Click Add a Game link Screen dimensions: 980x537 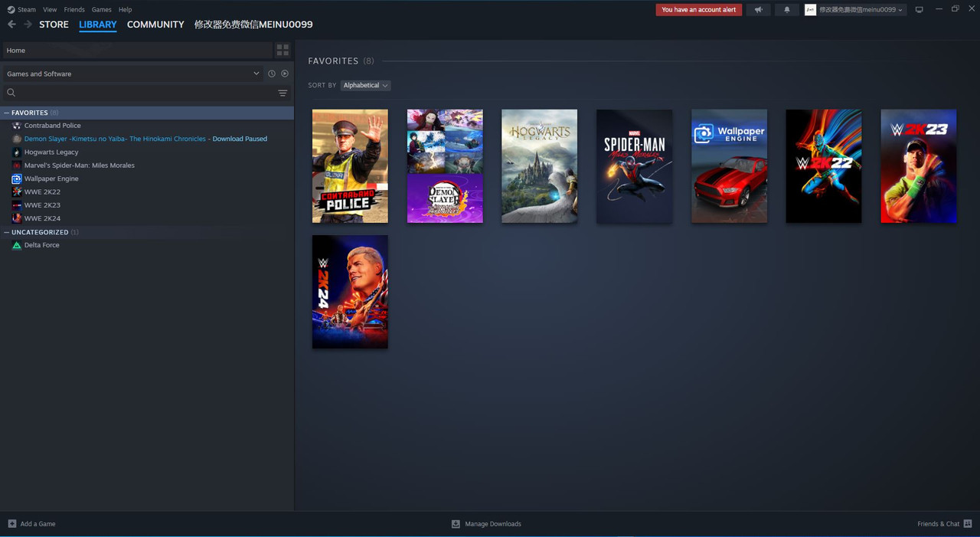pos(38,524)
